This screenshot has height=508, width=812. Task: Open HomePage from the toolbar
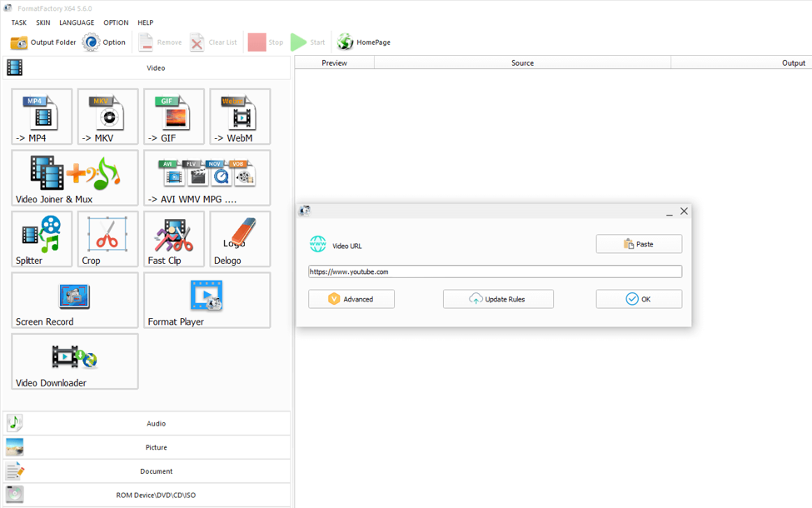pyautogui.click(x=364, y=42)
